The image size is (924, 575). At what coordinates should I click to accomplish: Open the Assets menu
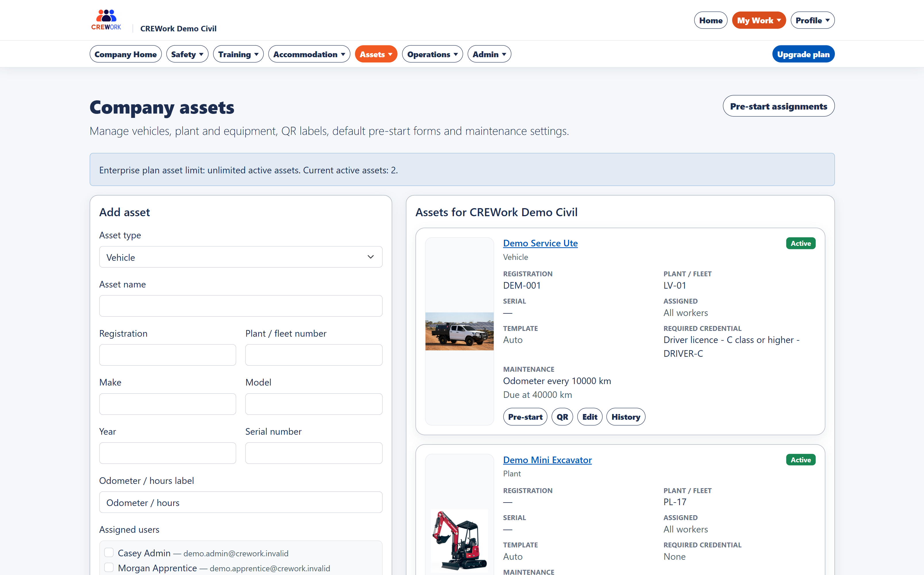coord(376,54)
